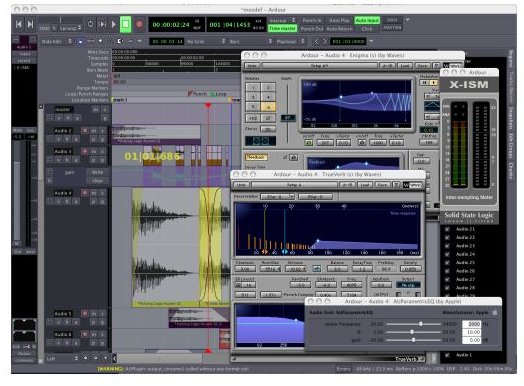Image resolution: width=524 pixels, height=386 pixels.
Task: Click the 2000 Hz frequency field
Action: [x=472, y=324]
